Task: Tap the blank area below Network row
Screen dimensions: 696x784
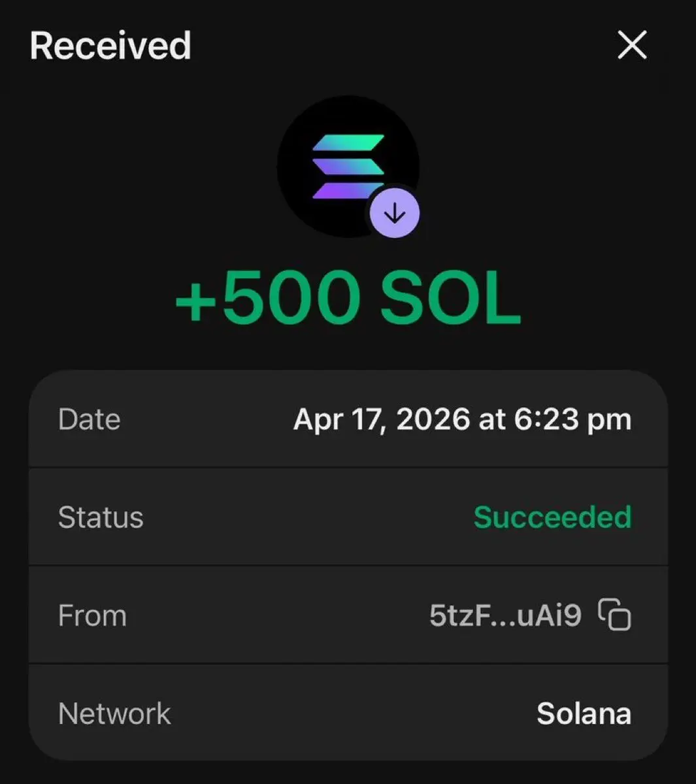Action: tap(348, 772)
